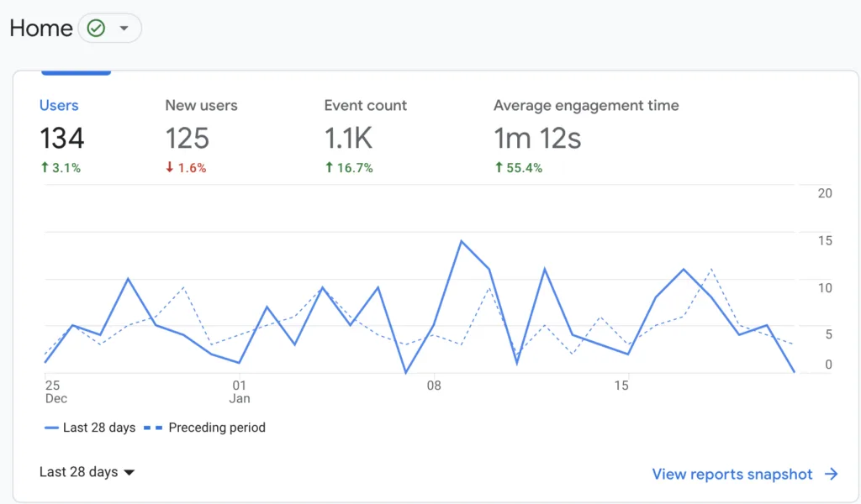Show Average engagement time metric
861x504 pixels.
tap(586, 105)
